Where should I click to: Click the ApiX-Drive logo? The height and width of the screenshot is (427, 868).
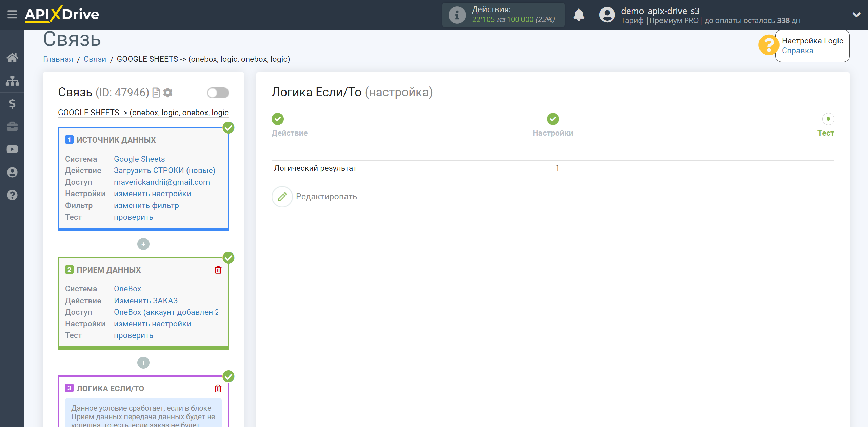(62, 14)
